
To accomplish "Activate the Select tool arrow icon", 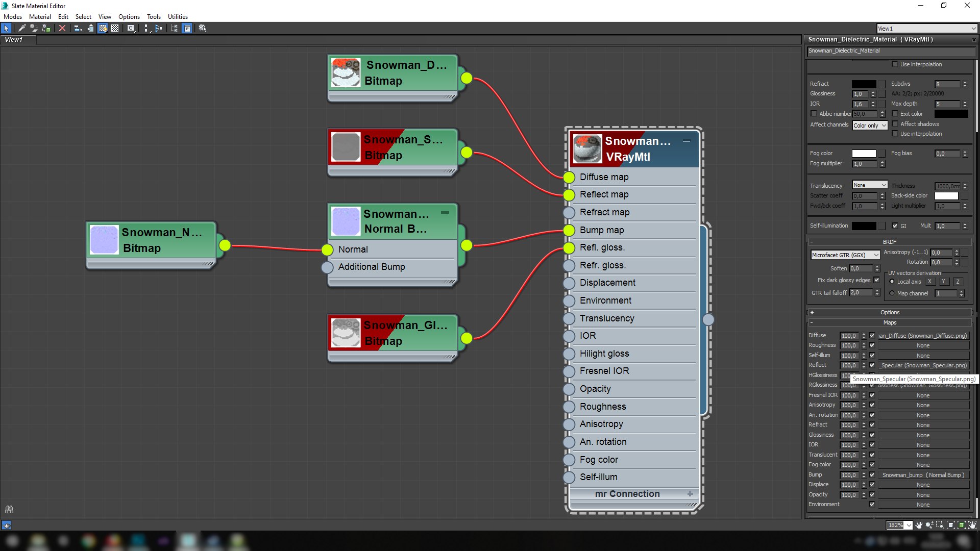I will (x=6, y=28).
